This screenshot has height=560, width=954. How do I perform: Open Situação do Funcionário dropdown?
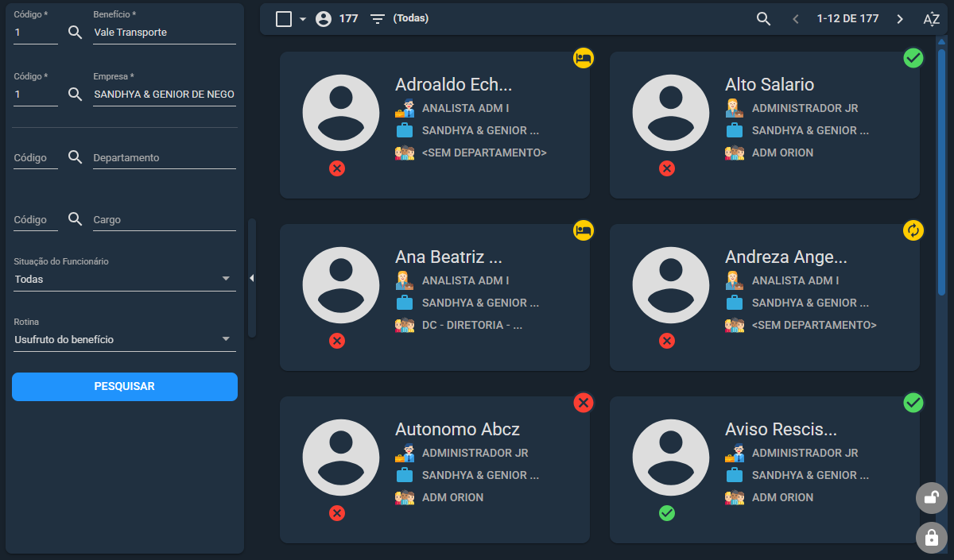tap(125, 279)
